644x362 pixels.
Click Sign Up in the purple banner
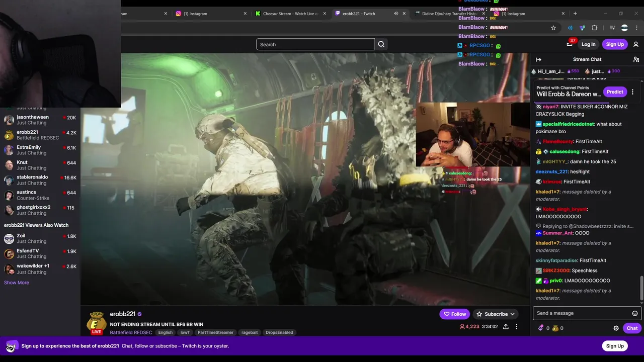point(615,346)
